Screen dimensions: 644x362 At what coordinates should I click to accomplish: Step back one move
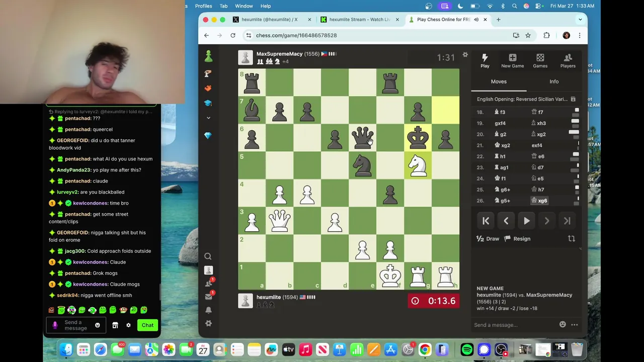coord(506,221)
